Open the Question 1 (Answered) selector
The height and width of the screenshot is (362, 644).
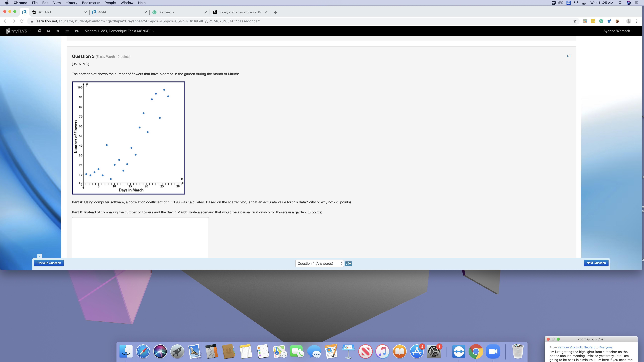(319, 264)
